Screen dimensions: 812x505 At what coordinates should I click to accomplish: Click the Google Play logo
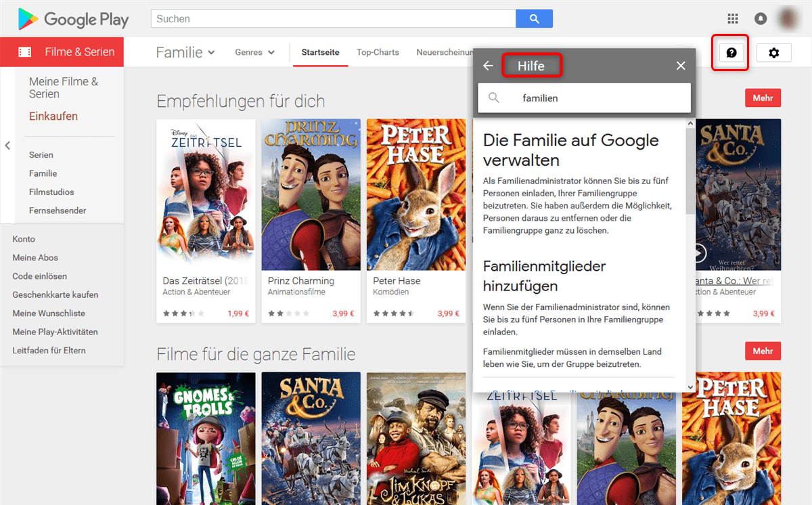73,19
